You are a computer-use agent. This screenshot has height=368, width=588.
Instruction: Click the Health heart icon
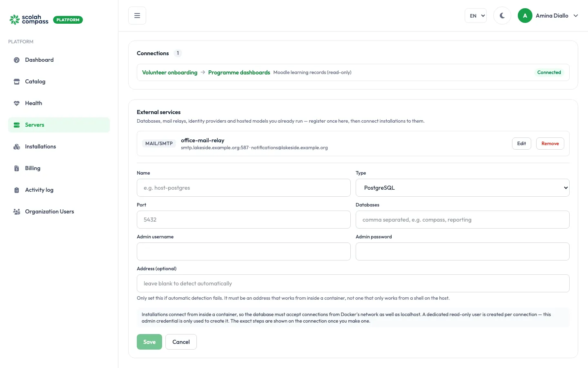(x=17, y=103)
